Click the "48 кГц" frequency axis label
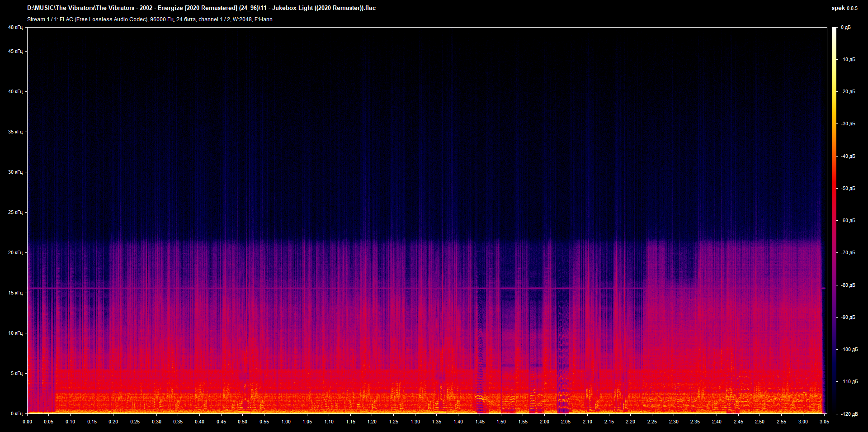868x432 pixels. pos(15,27)
